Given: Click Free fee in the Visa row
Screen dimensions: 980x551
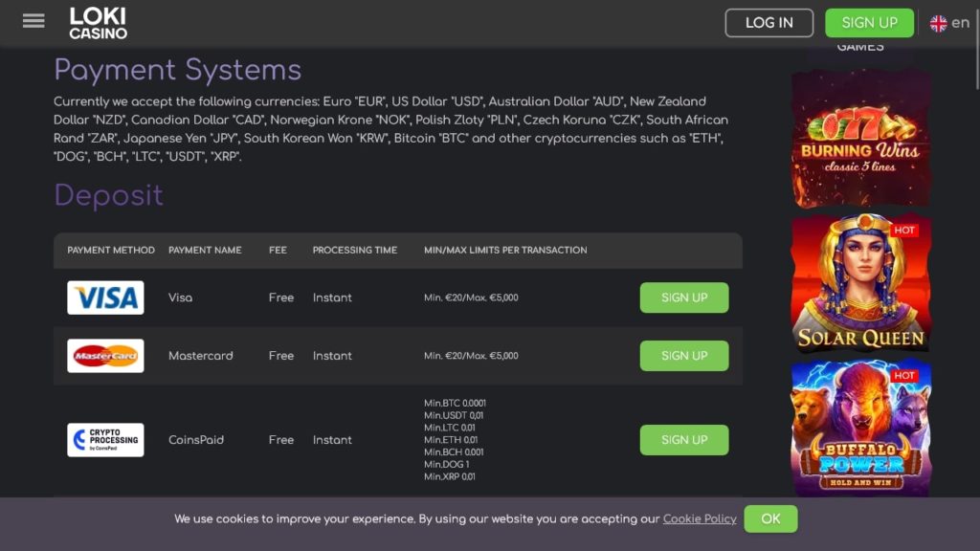Looking at the screenshot, I should click(281, 298).
